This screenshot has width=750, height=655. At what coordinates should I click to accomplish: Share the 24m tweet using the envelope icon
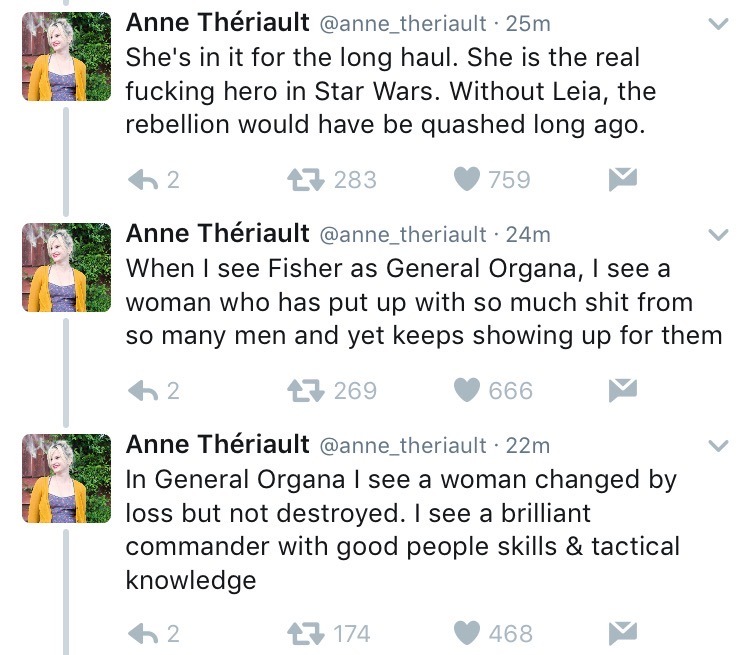[x=623, y=390]
